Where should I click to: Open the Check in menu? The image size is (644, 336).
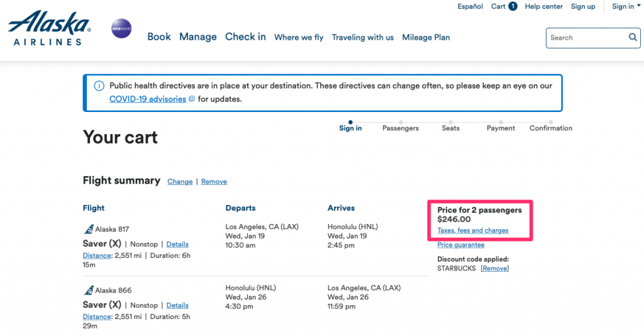245,37
